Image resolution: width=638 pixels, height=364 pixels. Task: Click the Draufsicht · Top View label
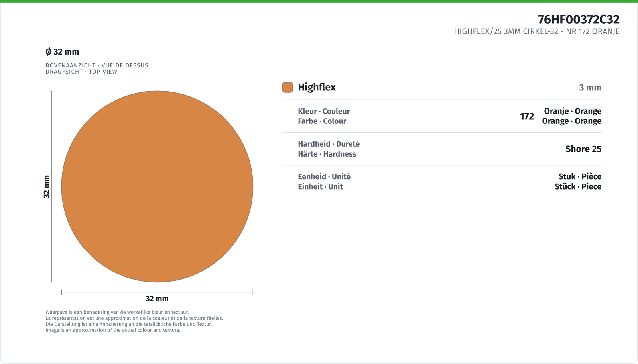(x=81, y=72)
